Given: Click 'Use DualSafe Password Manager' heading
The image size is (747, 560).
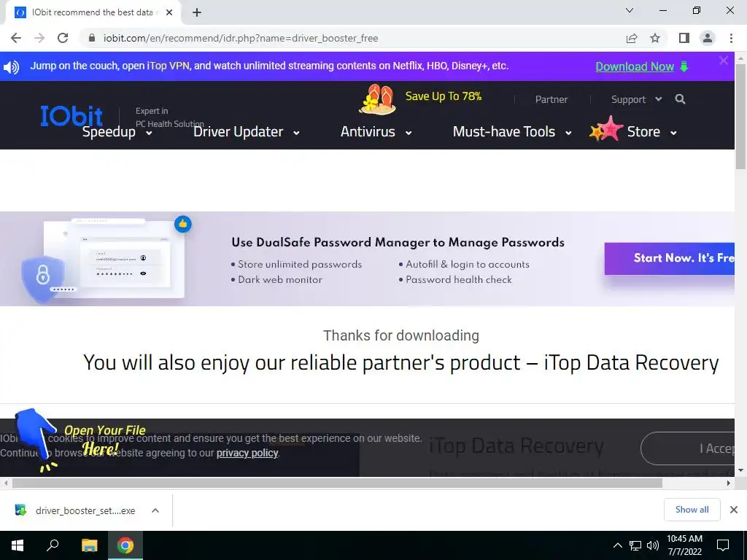Looking at the screenshot, I should (x=398, y=242).
